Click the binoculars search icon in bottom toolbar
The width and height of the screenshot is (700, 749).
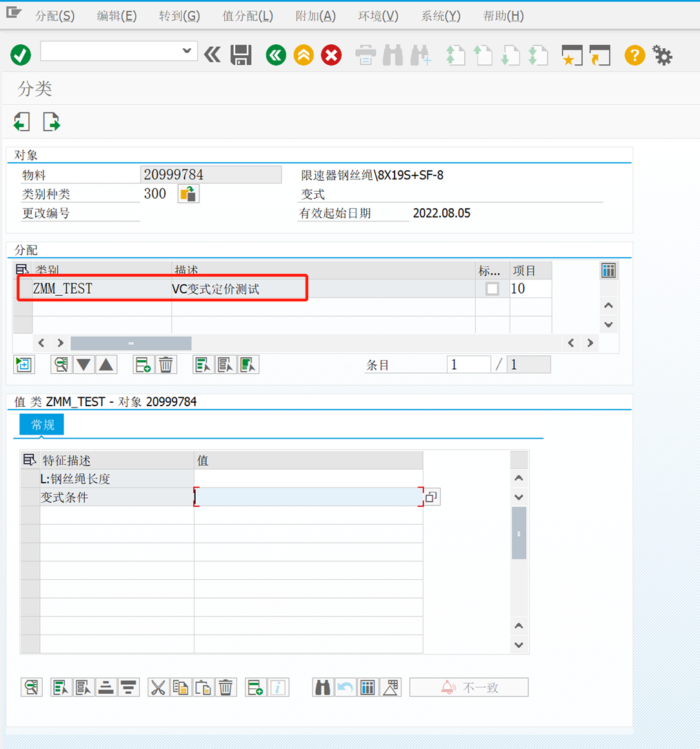pyautogui.click(x=323, y=688)
